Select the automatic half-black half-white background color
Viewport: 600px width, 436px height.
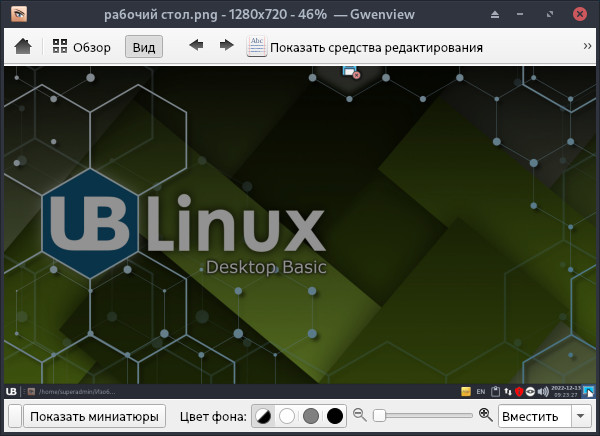point(263,416)
